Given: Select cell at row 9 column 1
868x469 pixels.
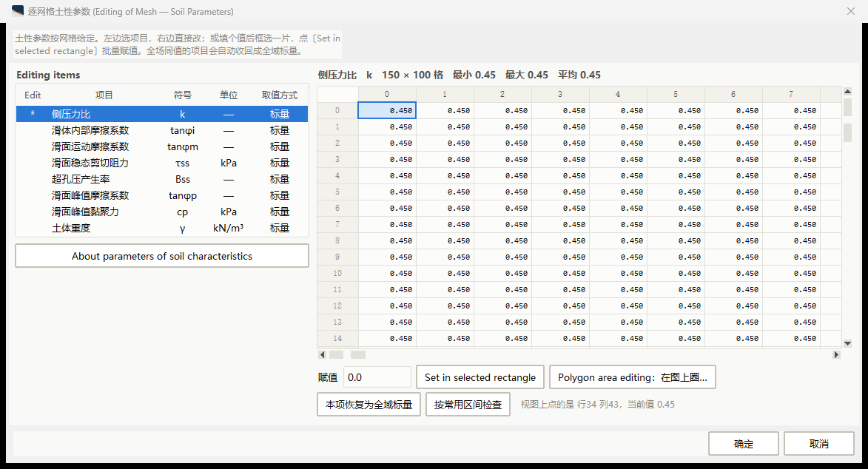Looking at the screenshot, I should (x=445, y=257).
